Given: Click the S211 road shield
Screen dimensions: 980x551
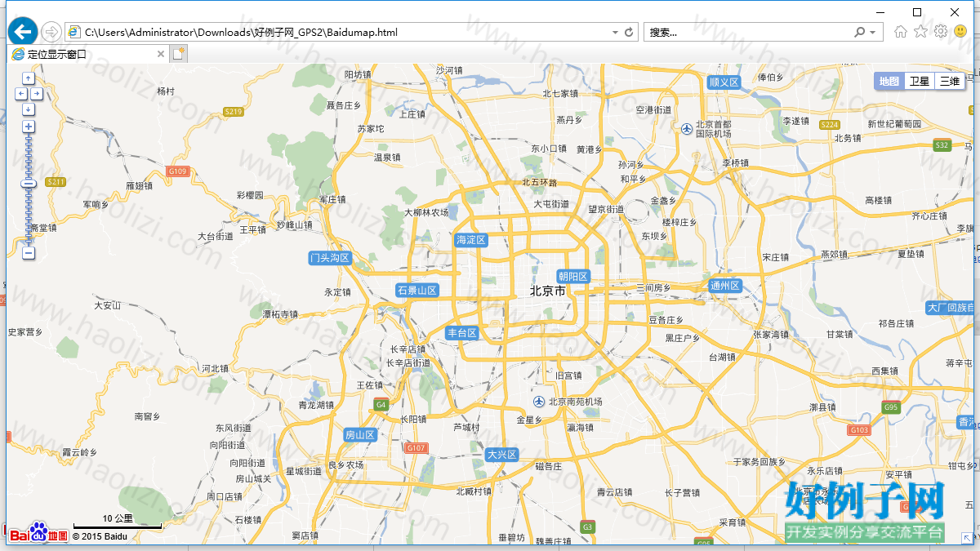Looking at the screenshot, I should click(56, 181).
